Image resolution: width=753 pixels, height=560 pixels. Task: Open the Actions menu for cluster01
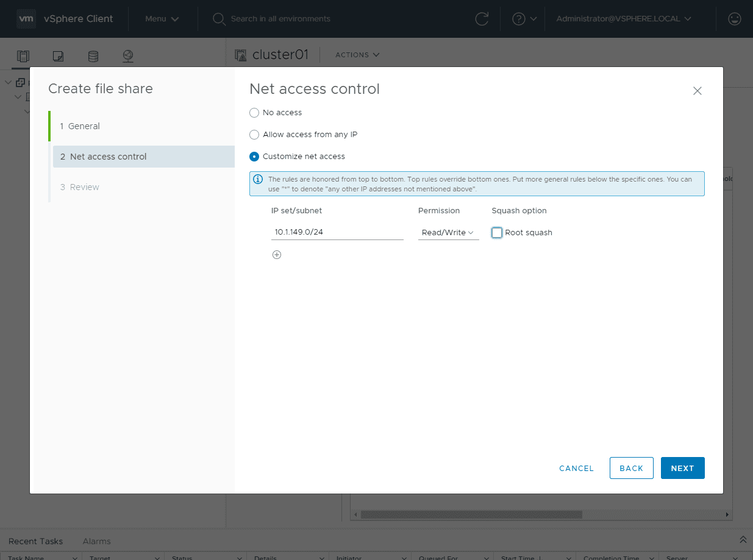pyautogui.click(x=356, y=55)
